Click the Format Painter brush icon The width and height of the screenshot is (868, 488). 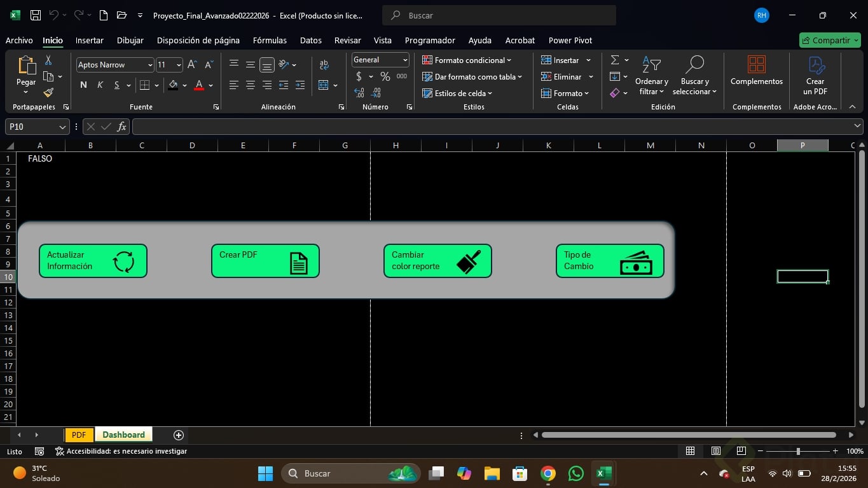(48, 93)
